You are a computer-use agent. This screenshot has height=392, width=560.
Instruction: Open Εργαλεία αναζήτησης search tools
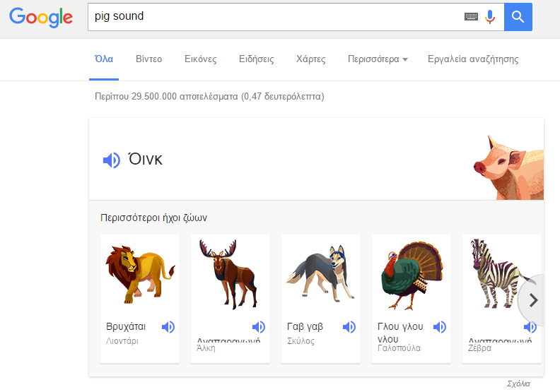point(473,59)
